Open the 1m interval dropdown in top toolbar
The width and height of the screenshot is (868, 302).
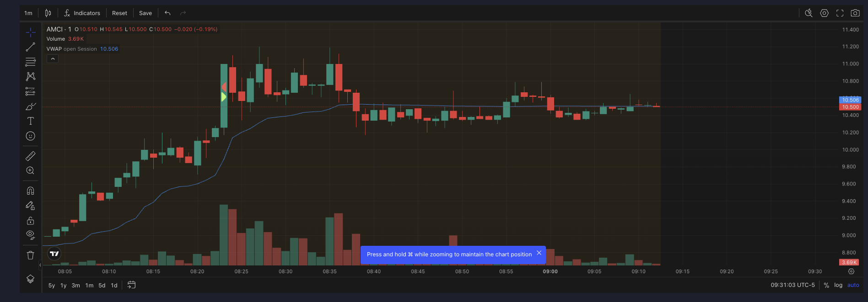28,13
